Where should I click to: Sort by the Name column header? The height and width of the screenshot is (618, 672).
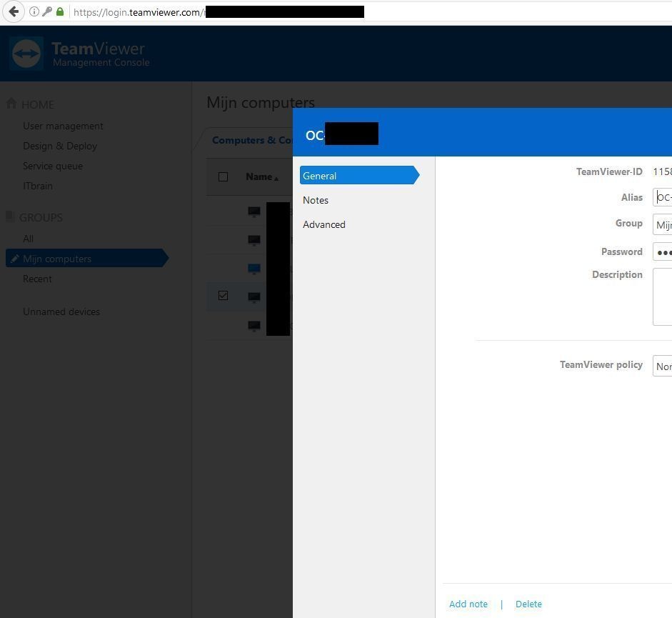pos(262,176)
